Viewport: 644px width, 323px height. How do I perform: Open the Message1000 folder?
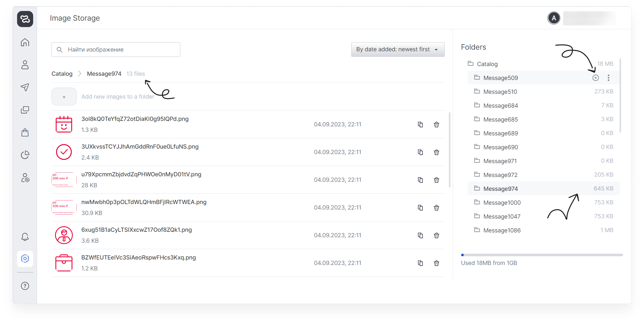(x=502, y=202)
